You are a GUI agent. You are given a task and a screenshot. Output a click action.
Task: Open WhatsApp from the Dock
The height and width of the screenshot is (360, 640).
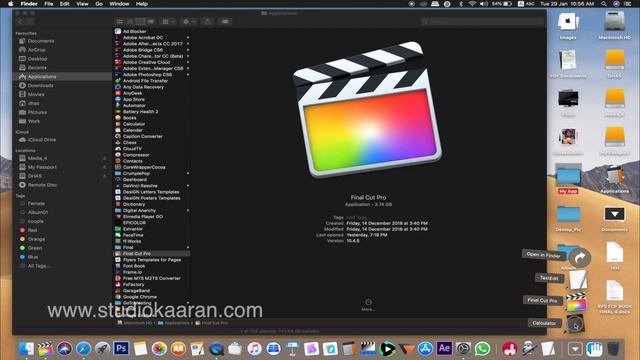482,349
